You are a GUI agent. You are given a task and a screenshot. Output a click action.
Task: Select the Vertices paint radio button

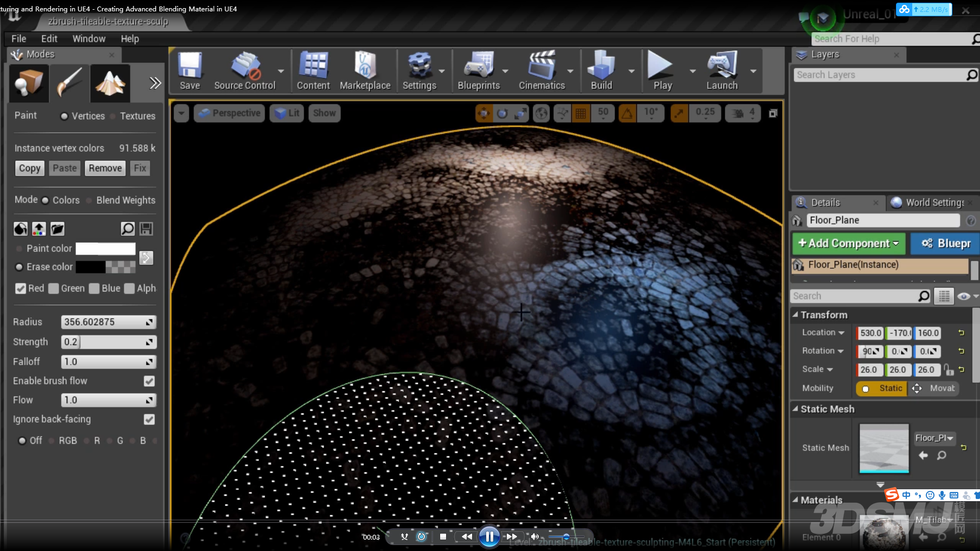(x=64, y=116)
